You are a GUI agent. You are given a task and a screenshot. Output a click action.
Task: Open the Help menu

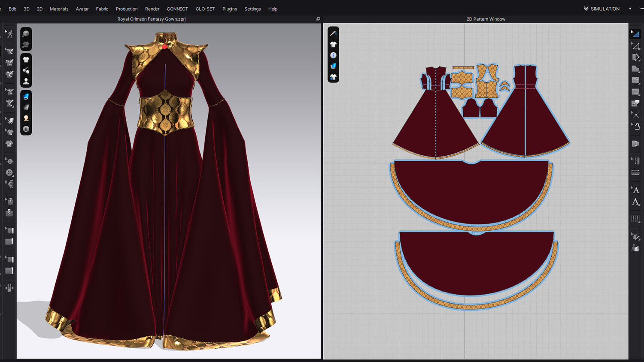tap(273, 9)
